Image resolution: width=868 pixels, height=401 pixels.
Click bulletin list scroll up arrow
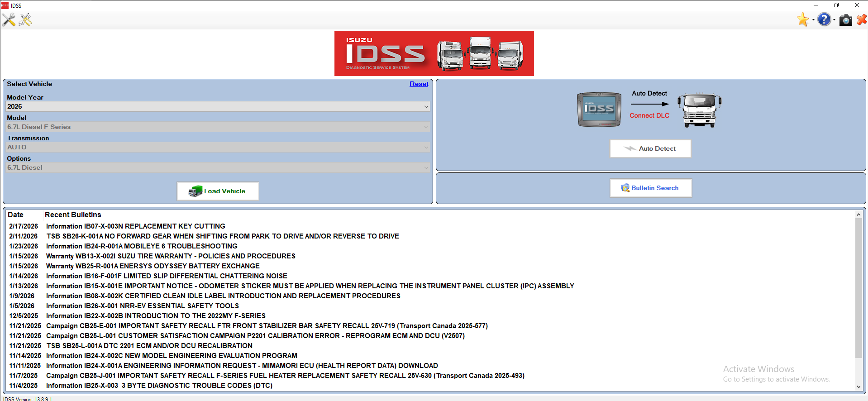coord(858,215)
